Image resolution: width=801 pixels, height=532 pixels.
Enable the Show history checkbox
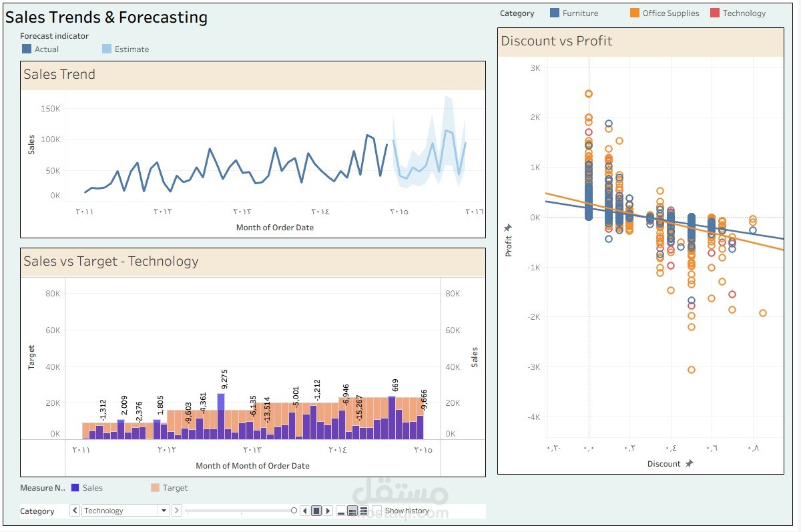click(377, 509)
